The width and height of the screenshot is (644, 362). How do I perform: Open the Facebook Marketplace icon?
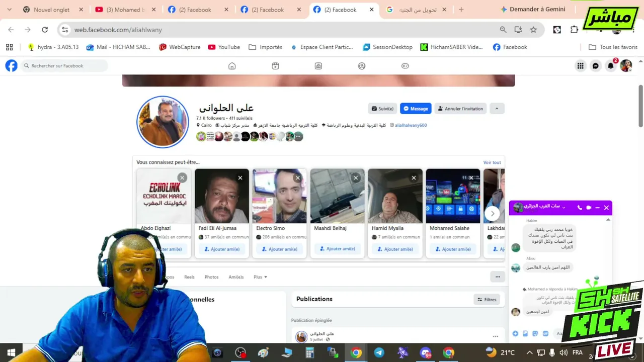(x=318, y=66)
